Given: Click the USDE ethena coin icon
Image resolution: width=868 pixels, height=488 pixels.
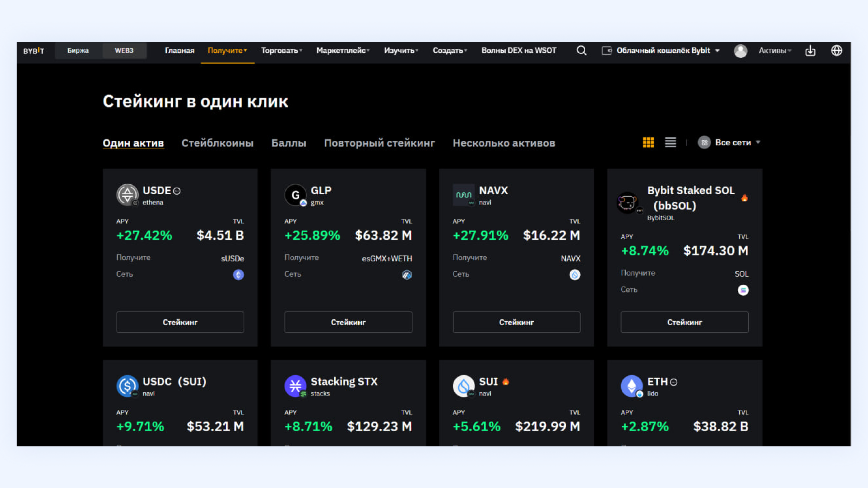Looking at the screenshot, I should click(x=127, y=195).
